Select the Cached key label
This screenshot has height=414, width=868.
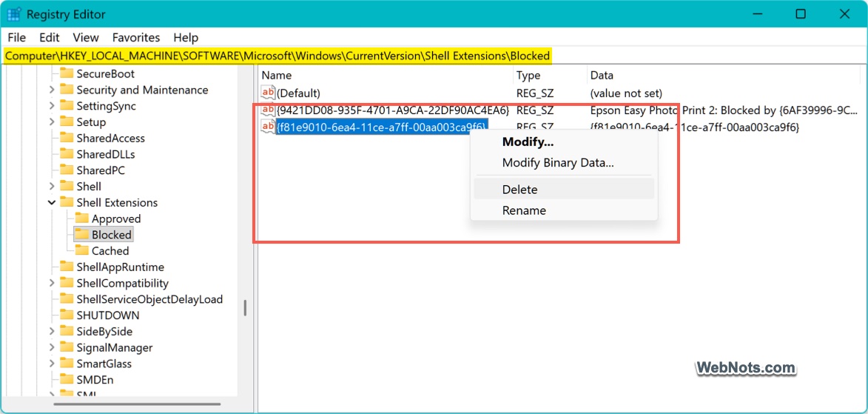(x=110, y=250)
